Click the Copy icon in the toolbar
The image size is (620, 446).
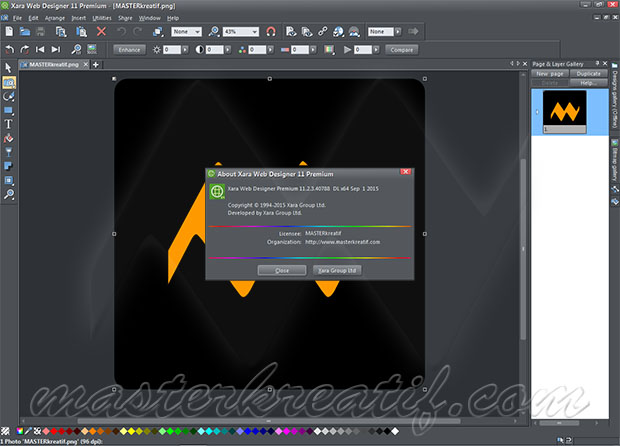(61, 32)
